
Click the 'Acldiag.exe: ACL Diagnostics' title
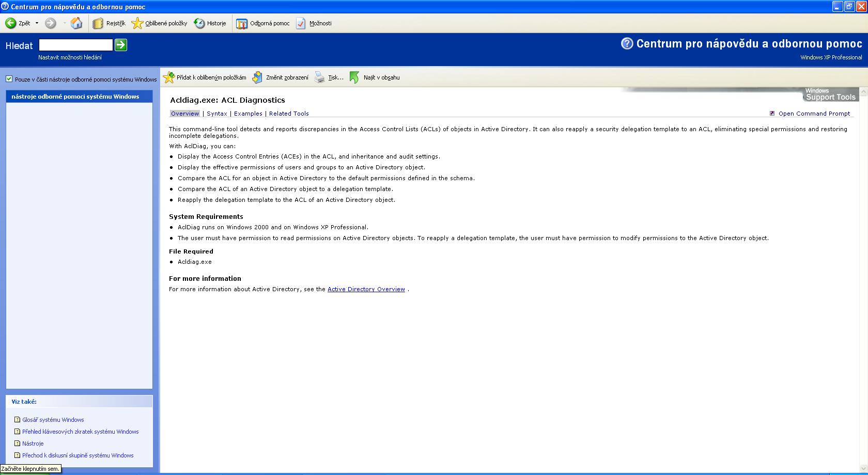[227, 100]
